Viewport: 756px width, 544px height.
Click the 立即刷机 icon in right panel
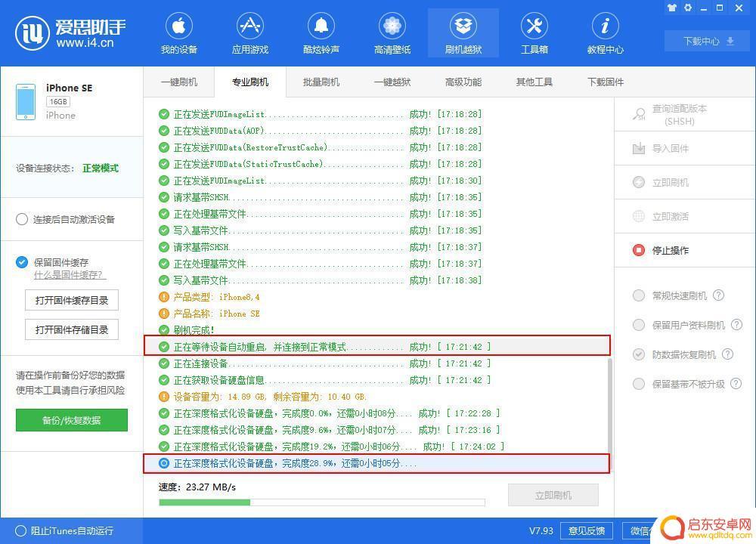[x=639, y=182]
